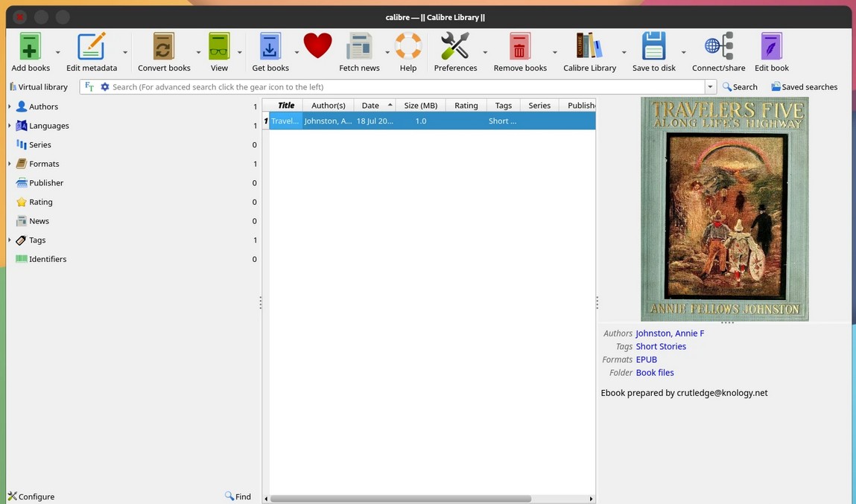Viewport: 856px width, 504px height.
Task: Open the Edit book tool
Action: coord(771,48)
